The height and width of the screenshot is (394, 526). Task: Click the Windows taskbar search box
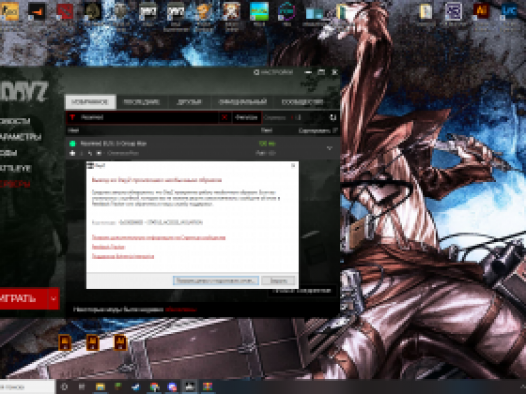(x=27, y=387)
